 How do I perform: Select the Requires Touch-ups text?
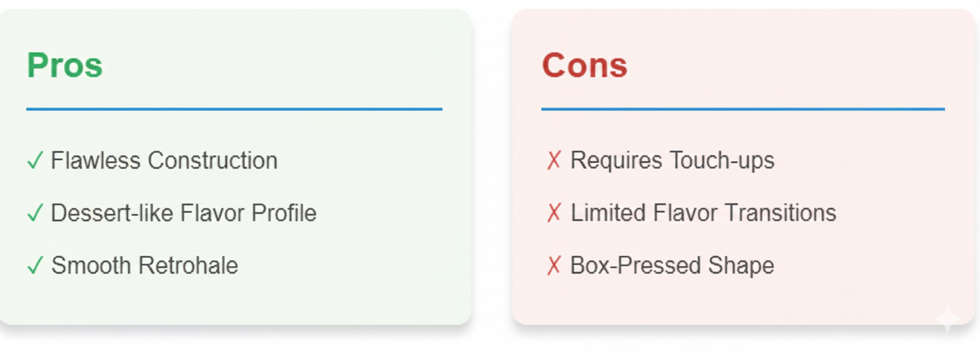[x=672, y=160]
